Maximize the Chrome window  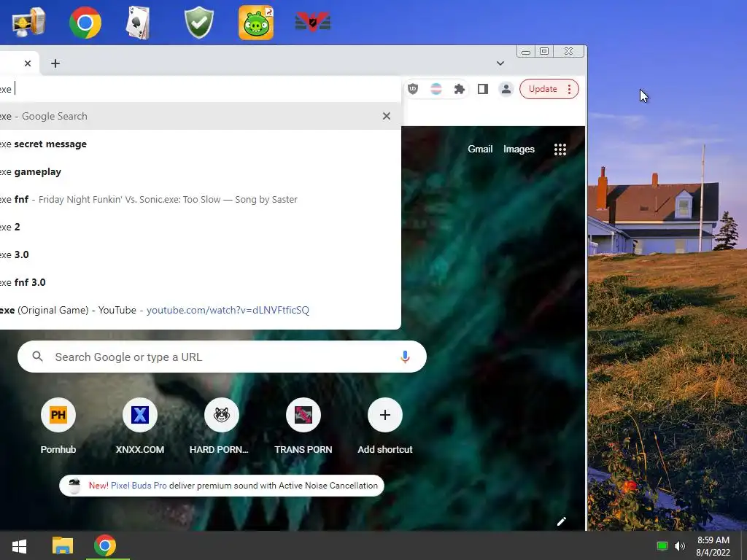[544, 51]
